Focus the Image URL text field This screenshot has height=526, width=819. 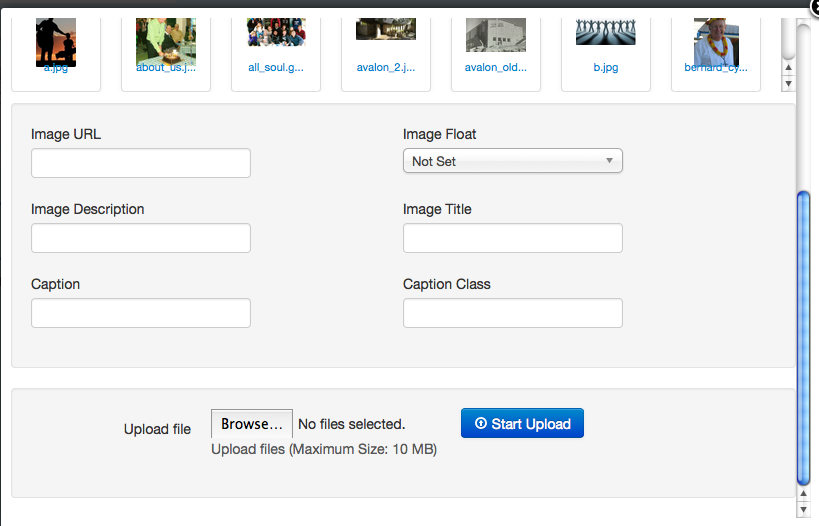click(141, 163)
